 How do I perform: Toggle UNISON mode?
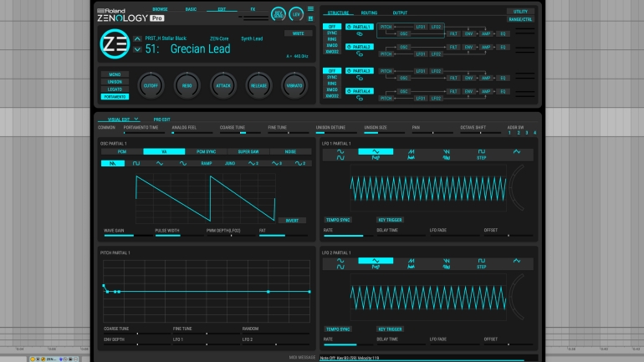(115, 82)
